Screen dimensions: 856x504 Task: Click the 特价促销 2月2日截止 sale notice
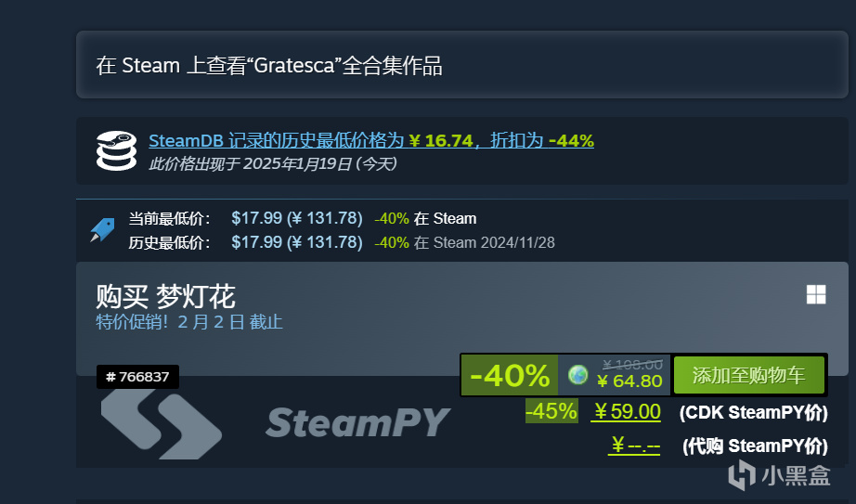pyautogui.click(x=188, y=322)
